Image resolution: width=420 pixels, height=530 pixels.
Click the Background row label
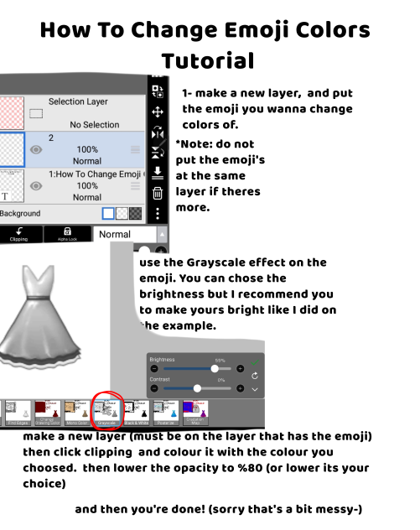pos(20,214)
